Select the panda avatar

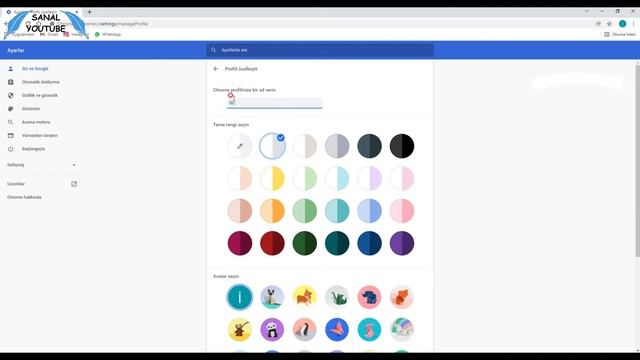(x=272, y=329)
